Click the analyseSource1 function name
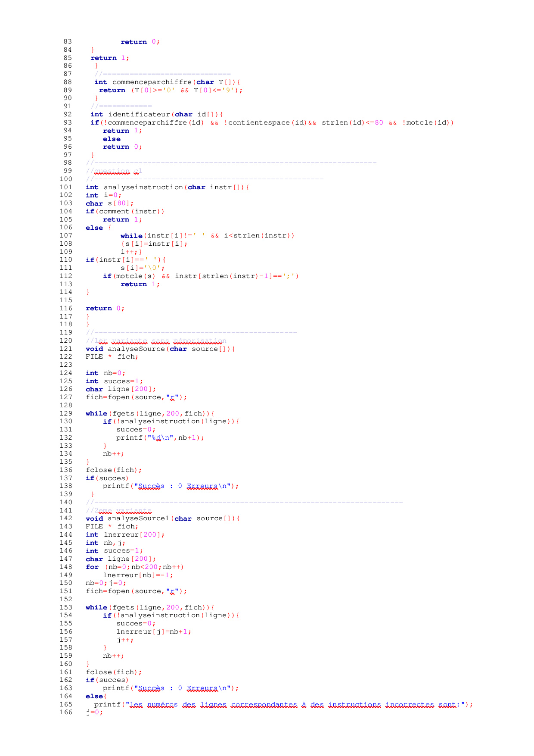The height and width of the screenshot is (756, 534). pos(138,519)
